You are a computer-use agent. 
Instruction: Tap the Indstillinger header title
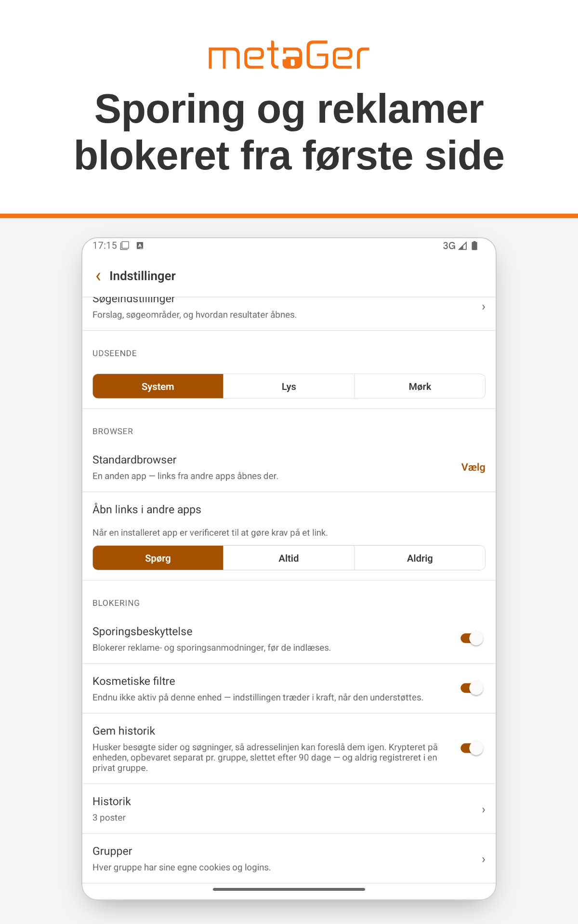point(143,276)
